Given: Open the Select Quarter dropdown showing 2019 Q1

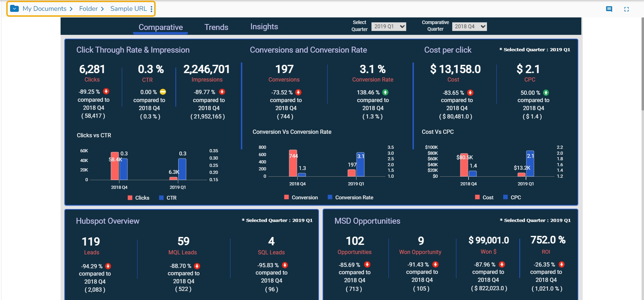Looking at the screenshot, I should coord(389,26).
